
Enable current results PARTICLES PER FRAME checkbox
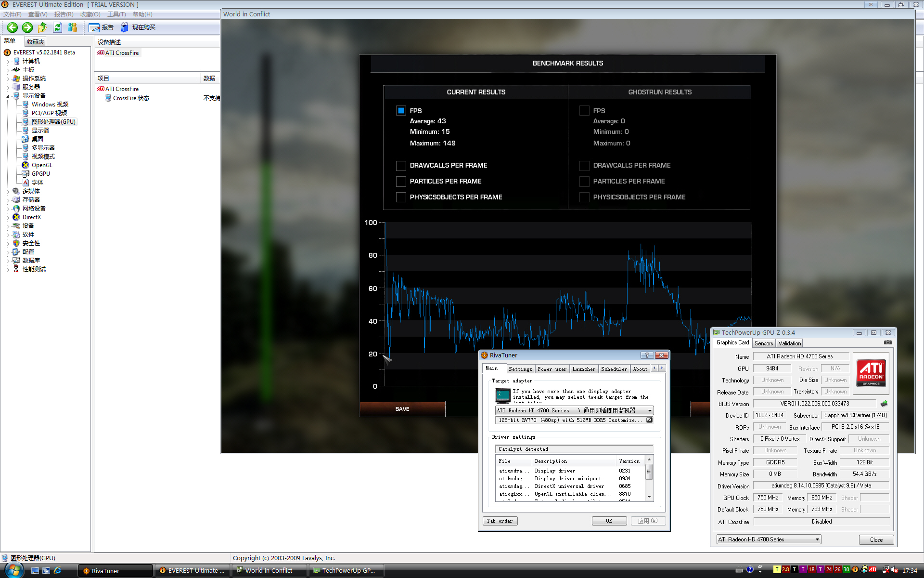click(401, 182)
